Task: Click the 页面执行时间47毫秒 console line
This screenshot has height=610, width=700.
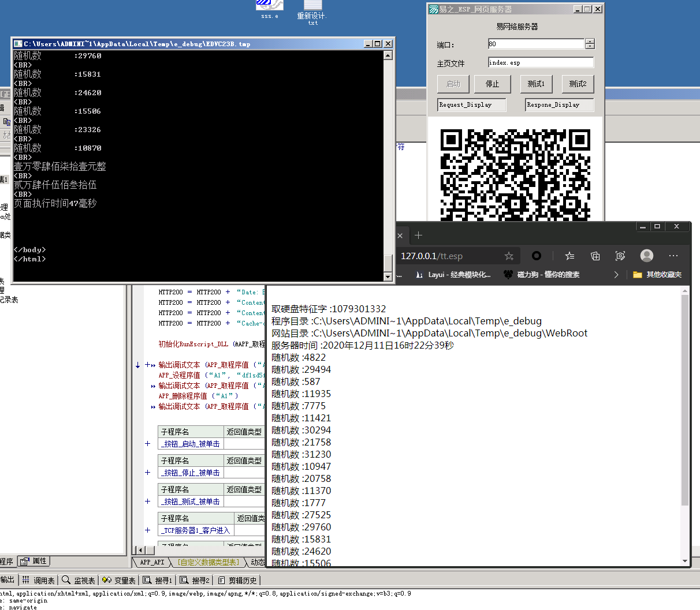Action: click(x=55, y=203)
